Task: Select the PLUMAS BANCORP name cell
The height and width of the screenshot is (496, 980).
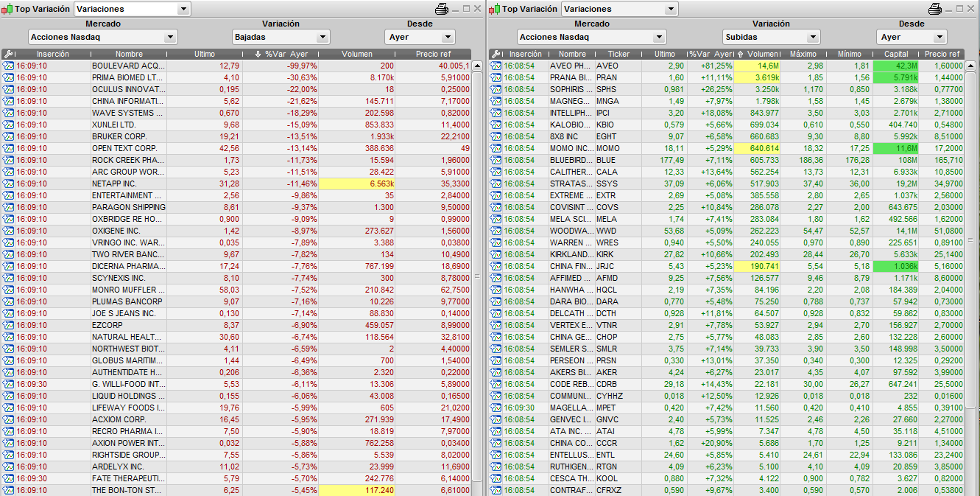Action: click(x=130, y=301)
